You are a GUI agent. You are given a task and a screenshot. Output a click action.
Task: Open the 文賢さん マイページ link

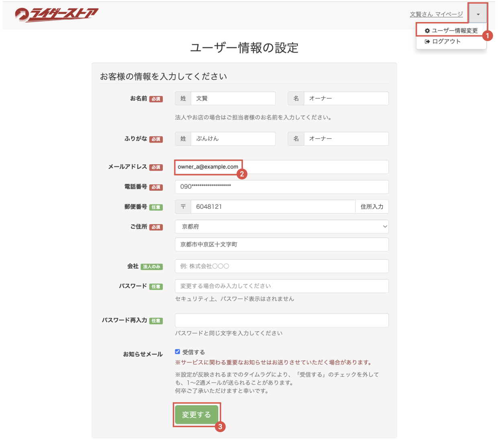point(436,14)
